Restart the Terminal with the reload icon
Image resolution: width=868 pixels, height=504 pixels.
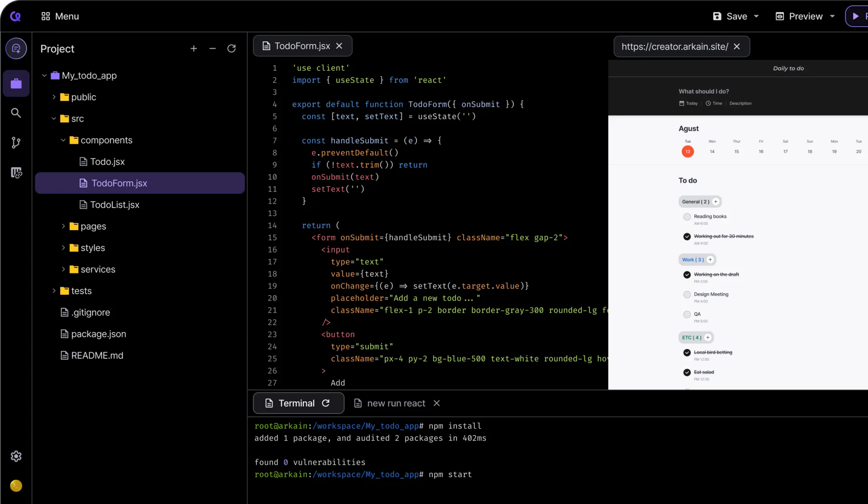(325, 403)
